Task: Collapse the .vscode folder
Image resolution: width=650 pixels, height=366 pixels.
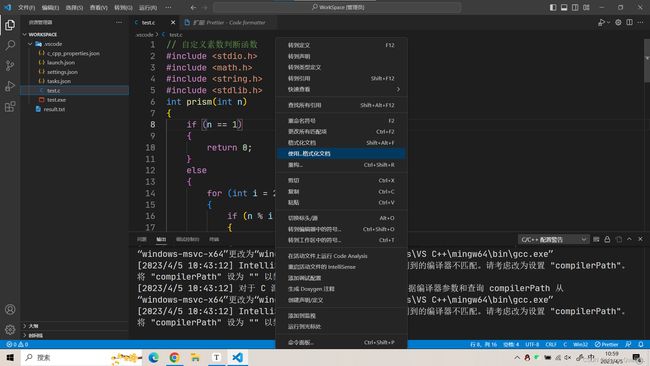Action: tap(30, 44)
